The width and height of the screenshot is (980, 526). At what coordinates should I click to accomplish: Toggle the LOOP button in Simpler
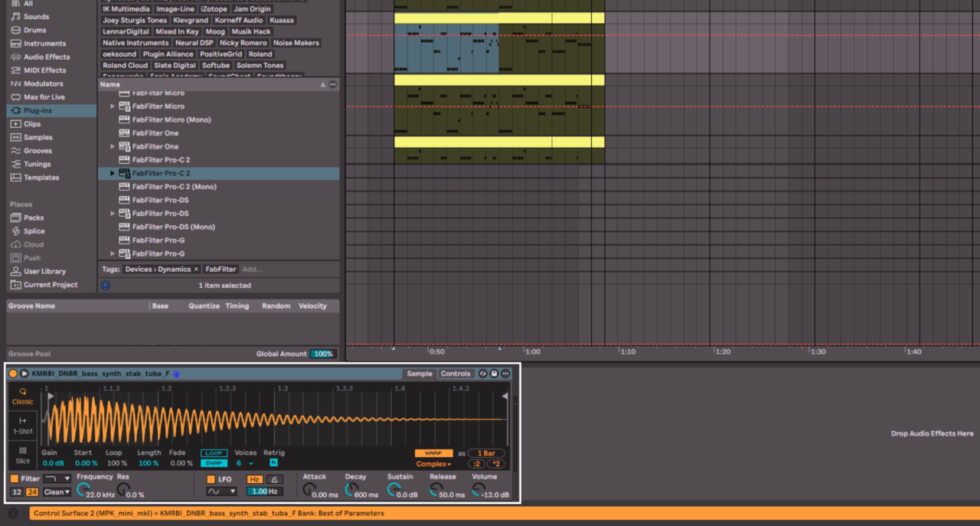(214, 453)
